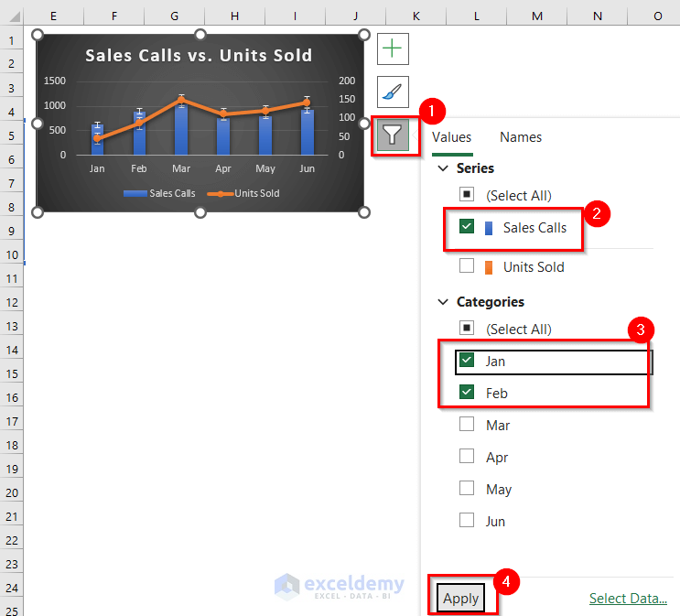Open the Chart Styles paintbrush button

coord(393,92)
